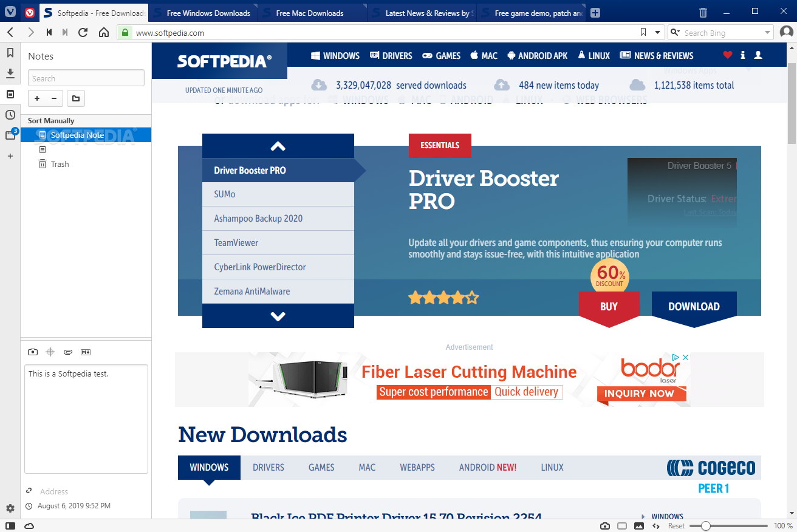
Task: Rewind to first page in history
Action: pos(49,32)
